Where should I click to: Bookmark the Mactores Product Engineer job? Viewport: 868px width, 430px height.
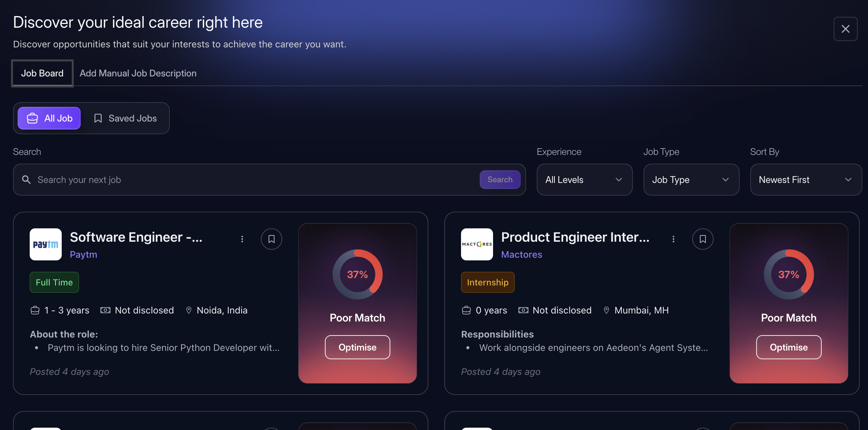pos(703,239)
